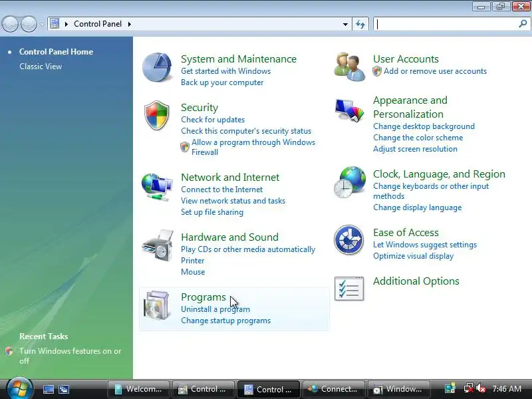This screenshot has height=399, width=532.
Task: Click the taskbar clock showing 7:46 AM
Action: pos(507,388)
